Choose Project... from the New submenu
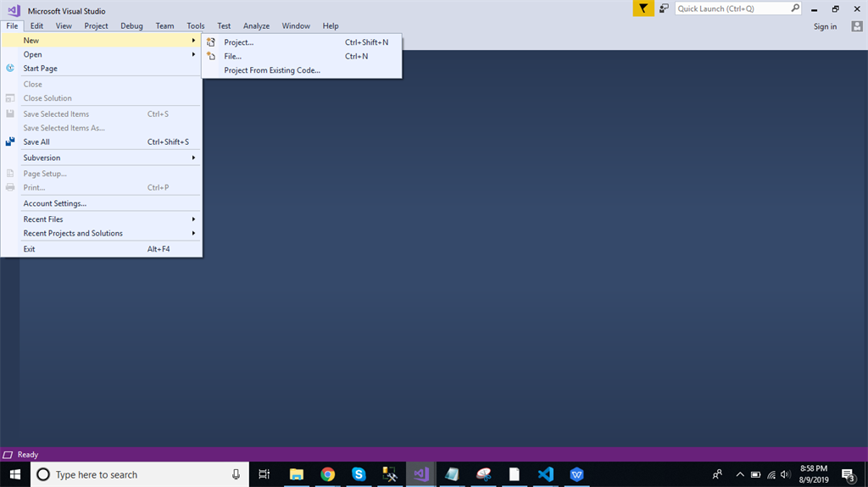 (302, 42)
